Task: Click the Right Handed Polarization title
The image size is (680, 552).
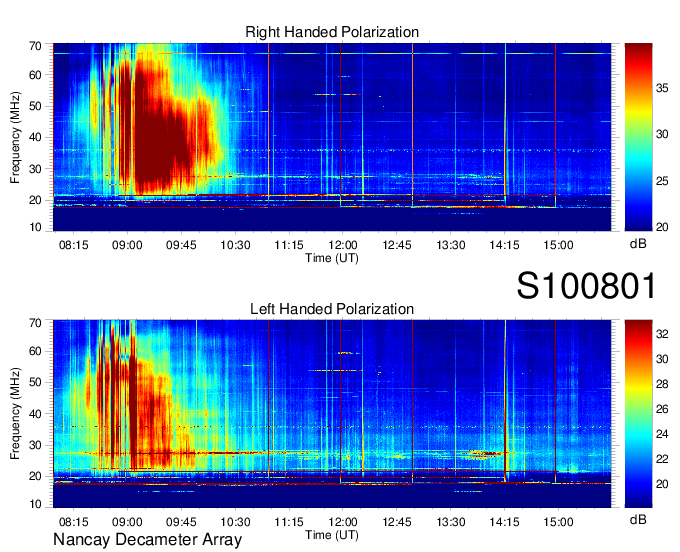Action: (x=332, y=32)
